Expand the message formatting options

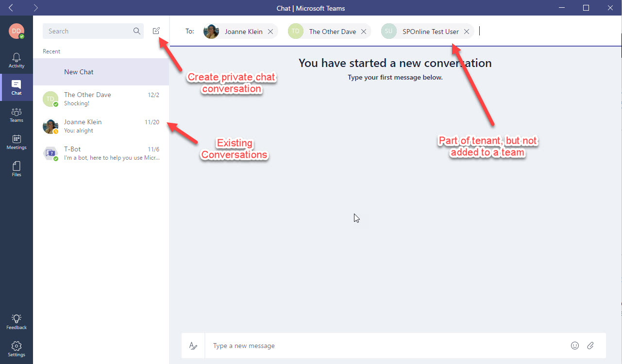[193, 346]
